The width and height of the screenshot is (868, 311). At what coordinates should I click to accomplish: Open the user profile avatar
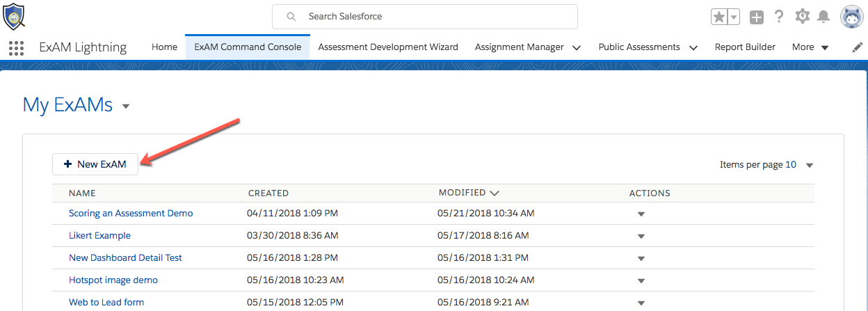(x=851, y=17)
